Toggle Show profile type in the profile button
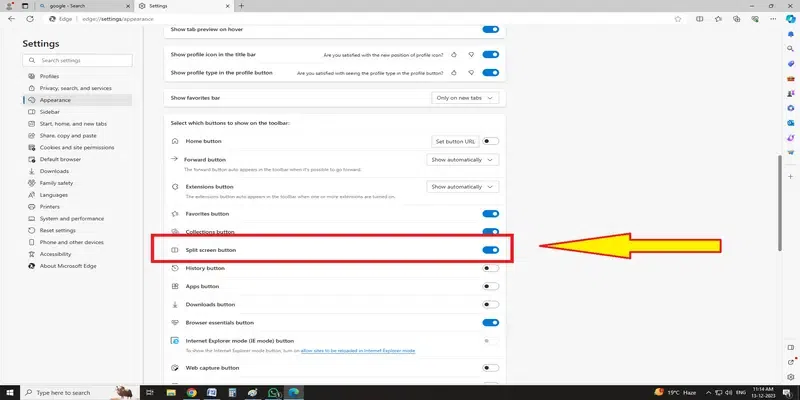The image size is (800, 400). (x=490, y=73)
